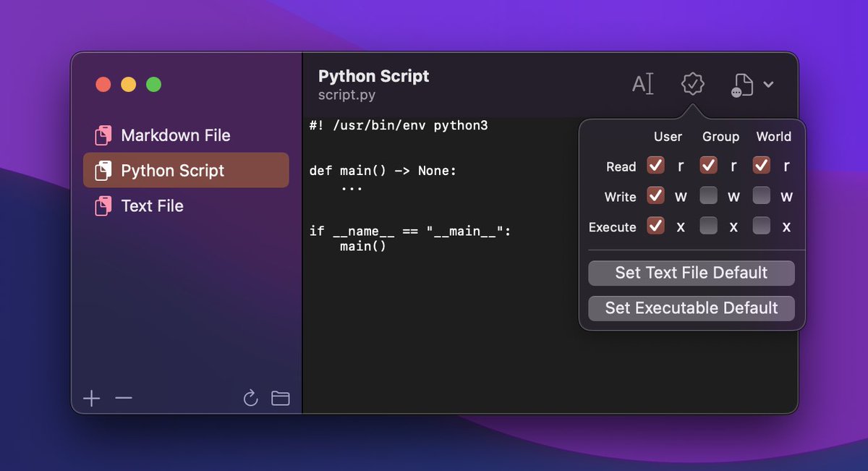Enable the Group Write checkbox
This screenshot has height=471, width=868.
708,195
